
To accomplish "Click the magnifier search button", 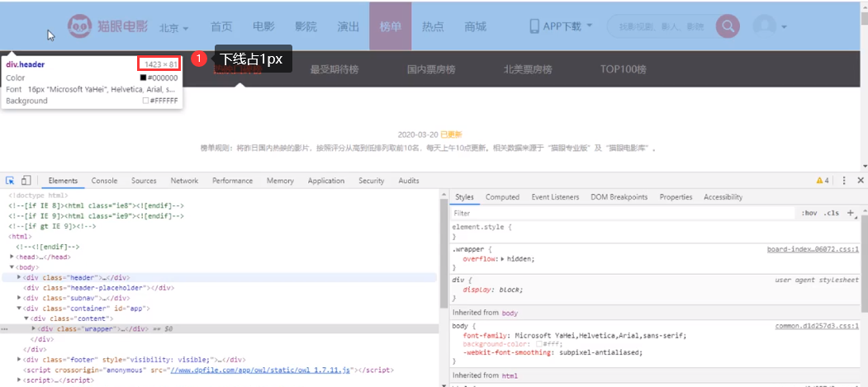I will pyautogui.click(x=728, y=26).
